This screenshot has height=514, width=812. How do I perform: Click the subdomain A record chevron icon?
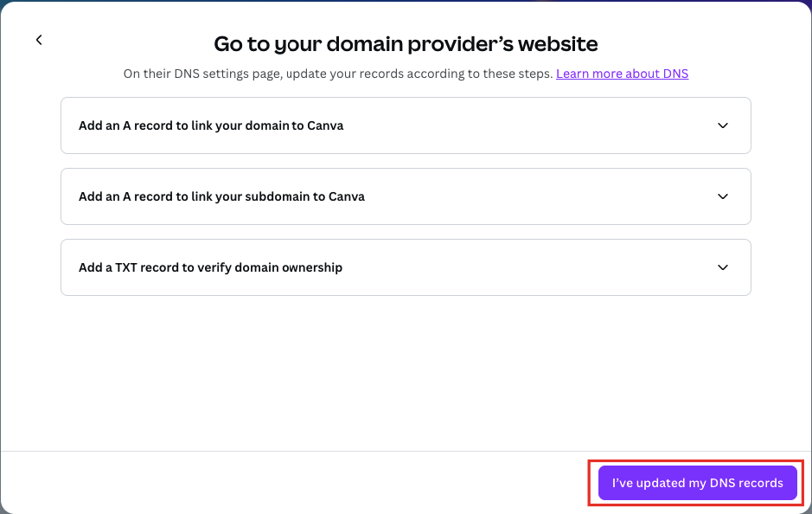tap(723, 196)
